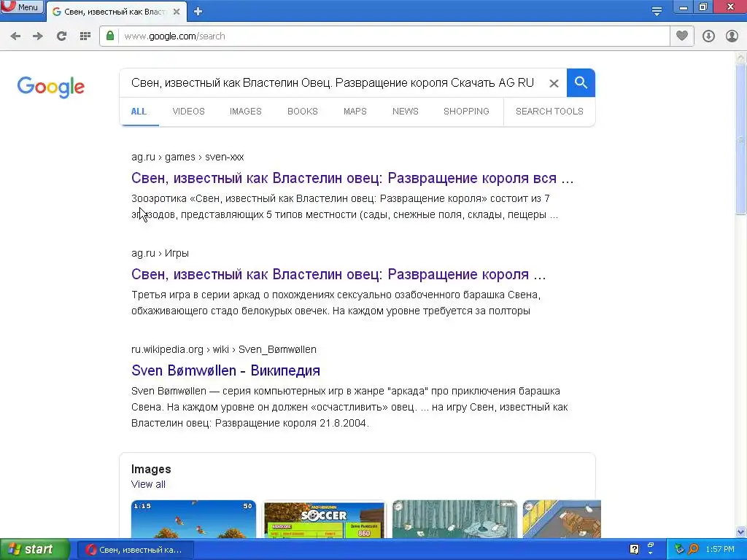The width and height of the screenshot is (747, 560).
Task: Click the Images section heading
Action: point(151,469)
